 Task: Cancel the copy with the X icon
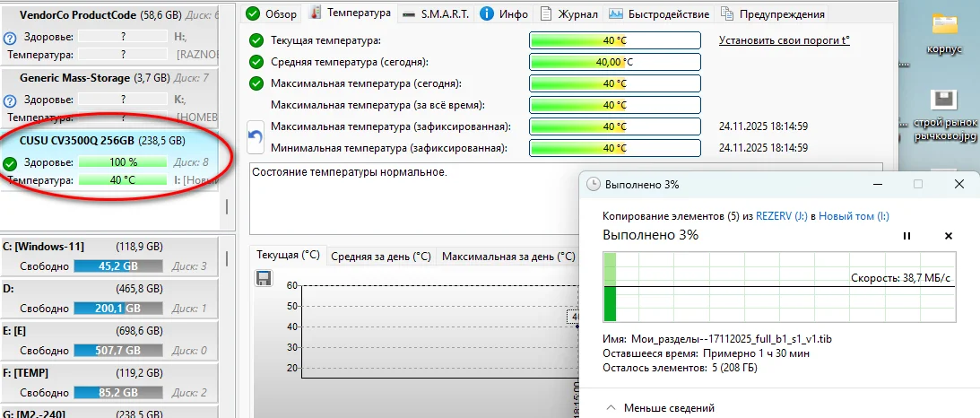(948, 236)
